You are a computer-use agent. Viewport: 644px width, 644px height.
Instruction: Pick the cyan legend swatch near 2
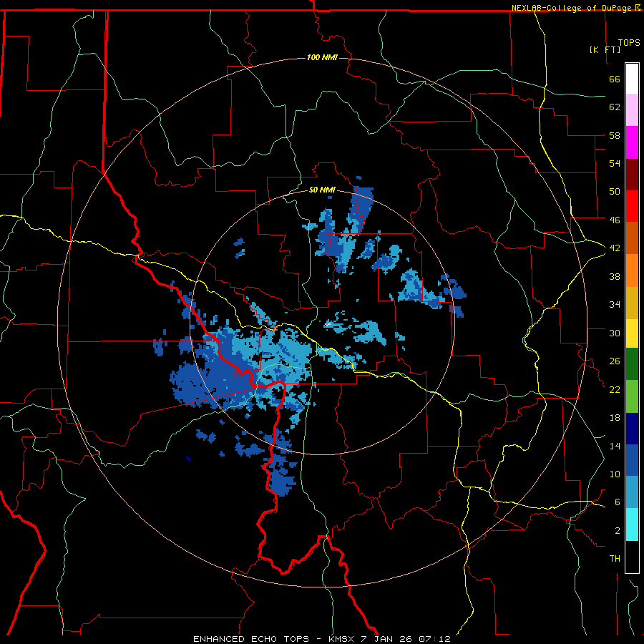tap(632, 525)
